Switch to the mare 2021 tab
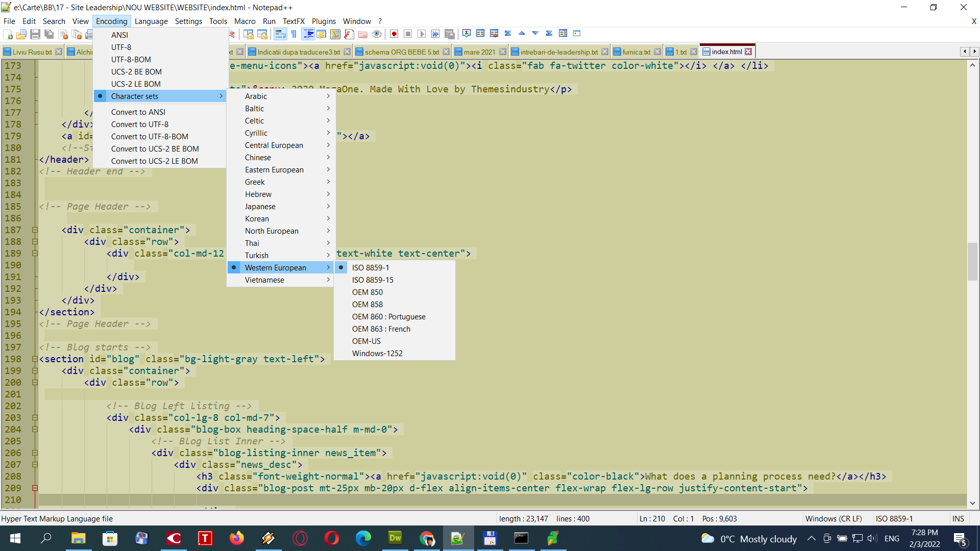The width and height of the screenshot is (980, 551). tap(479, 52)
